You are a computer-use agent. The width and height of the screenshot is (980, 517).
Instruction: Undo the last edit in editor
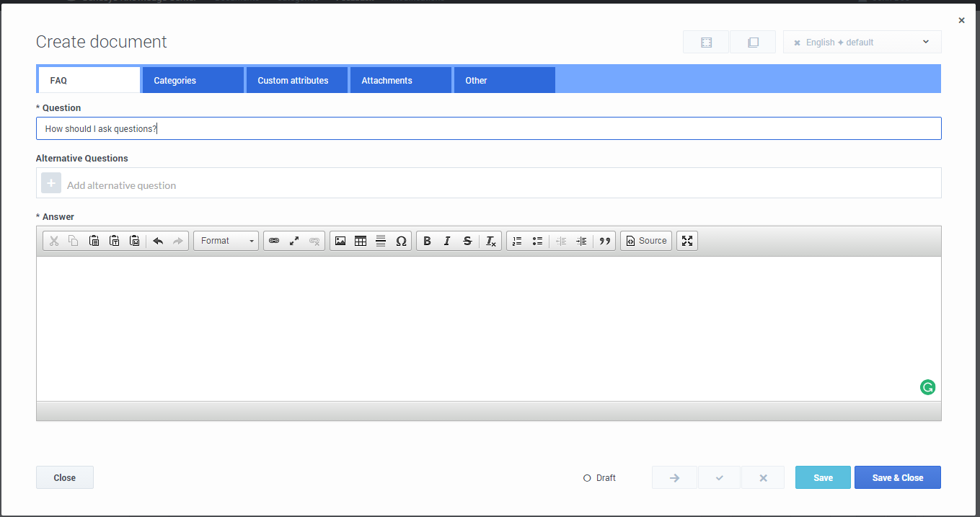[x=158, y=241]
